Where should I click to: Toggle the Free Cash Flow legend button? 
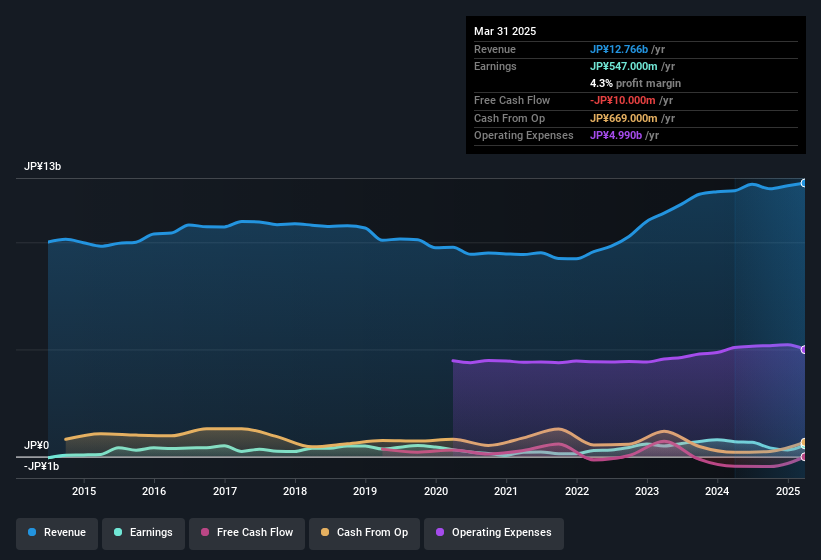247,533
